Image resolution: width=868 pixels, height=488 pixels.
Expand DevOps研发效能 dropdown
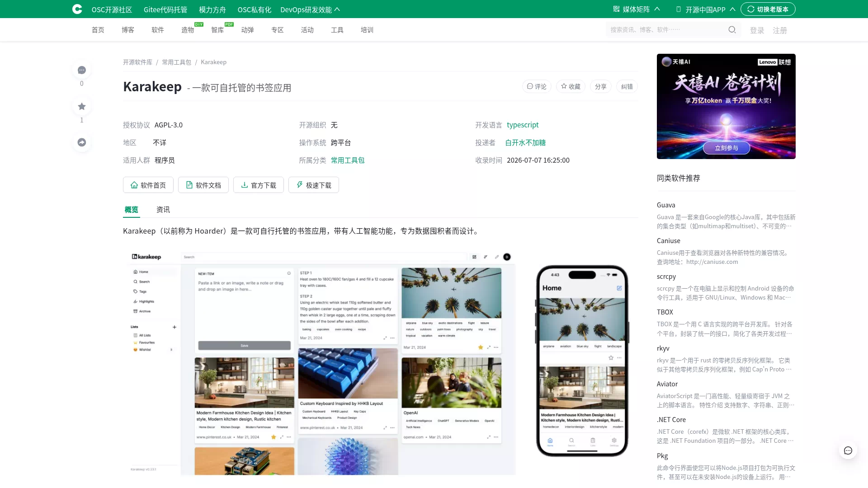[310, 9]
